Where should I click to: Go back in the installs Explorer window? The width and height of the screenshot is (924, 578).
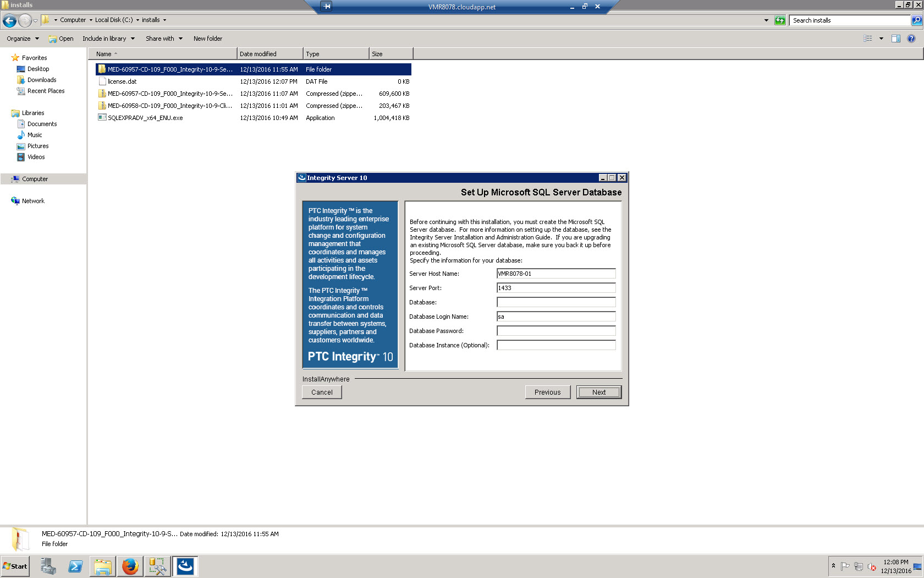pyautogui.click(x=9, y=20)
